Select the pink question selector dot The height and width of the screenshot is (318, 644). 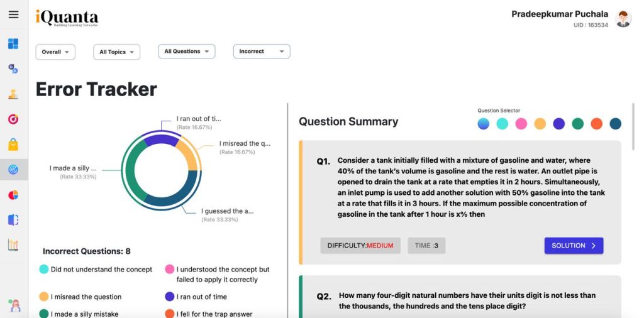(x=521, y=124)
